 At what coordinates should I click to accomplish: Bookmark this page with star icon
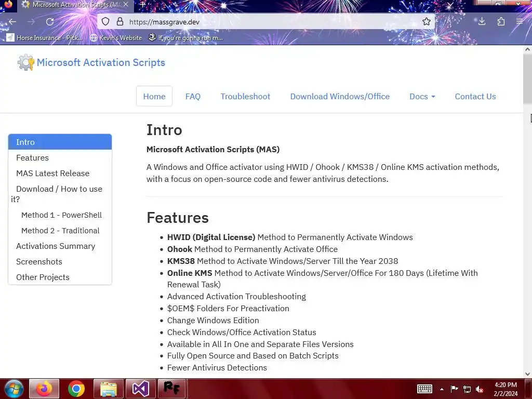pyautogui.click(x=427, y=22)
